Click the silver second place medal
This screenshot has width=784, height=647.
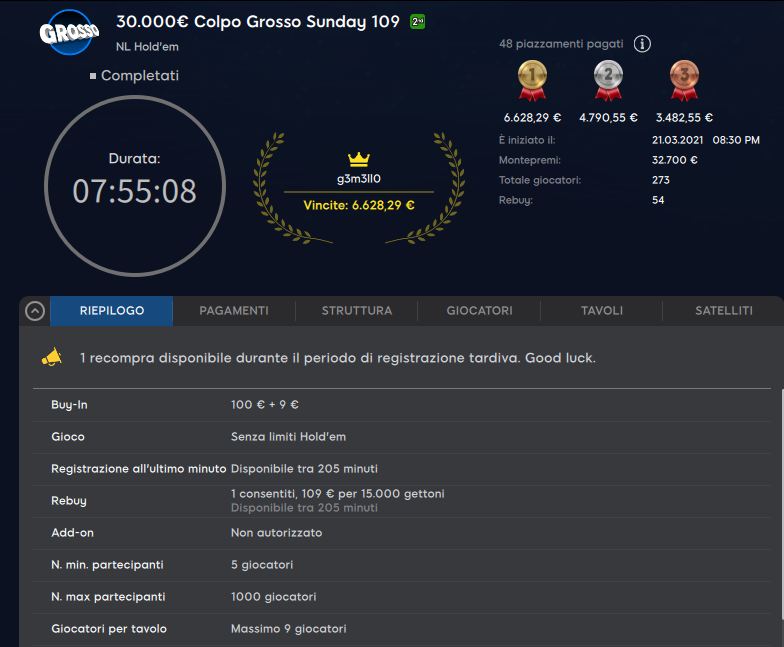click(x=608, y=80)
